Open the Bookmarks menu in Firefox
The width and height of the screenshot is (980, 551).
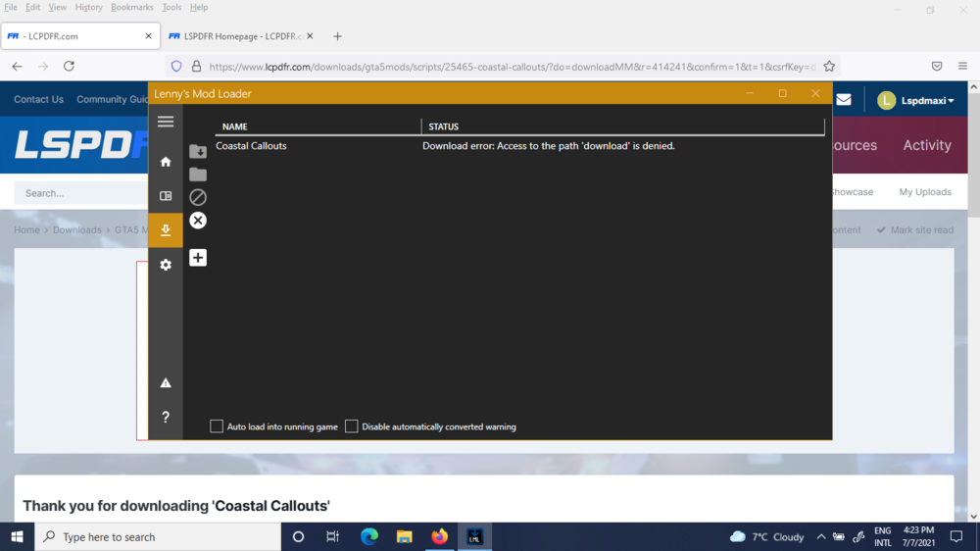tap(132, 8)
